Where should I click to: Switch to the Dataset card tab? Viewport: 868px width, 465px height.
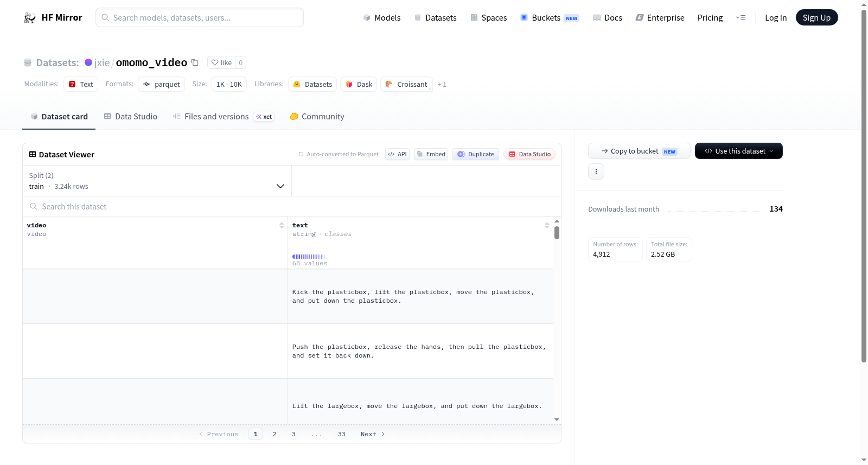click(59, 117)
